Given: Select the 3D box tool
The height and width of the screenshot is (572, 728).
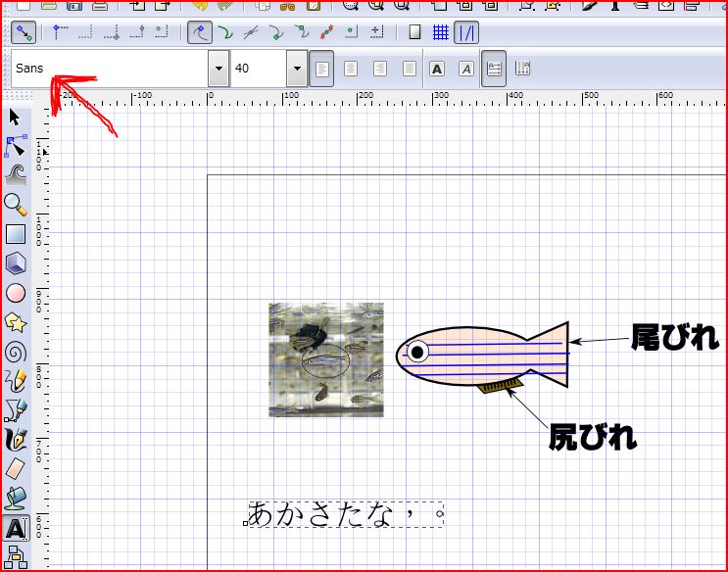Looking at the screenshot, I should (16, 263).
